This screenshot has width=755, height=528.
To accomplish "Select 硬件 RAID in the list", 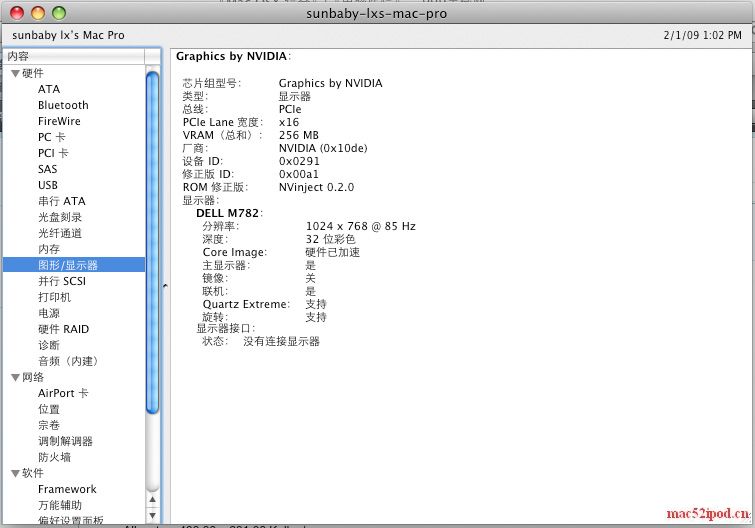I will 64,329.
